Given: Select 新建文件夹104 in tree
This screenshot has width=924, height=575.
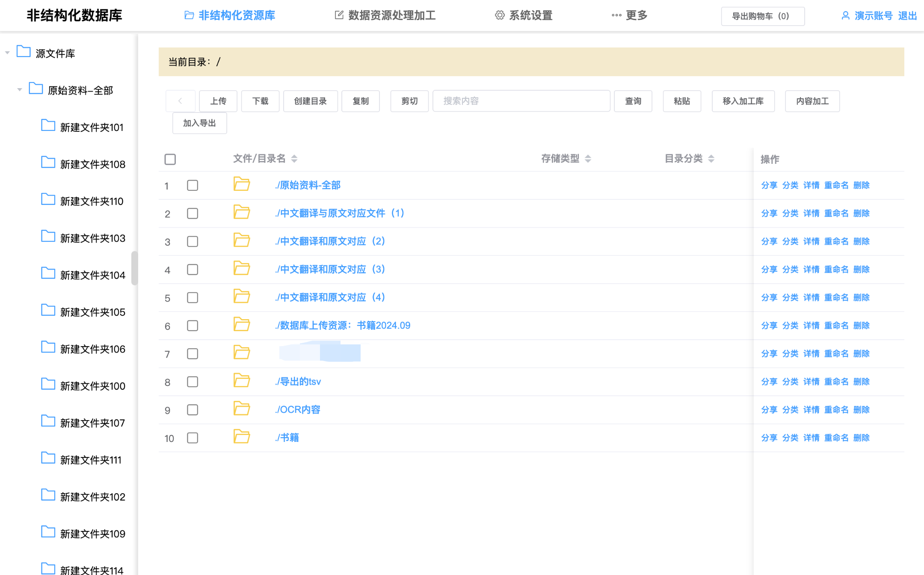Looking at the screenshot, I should (93, 275).
